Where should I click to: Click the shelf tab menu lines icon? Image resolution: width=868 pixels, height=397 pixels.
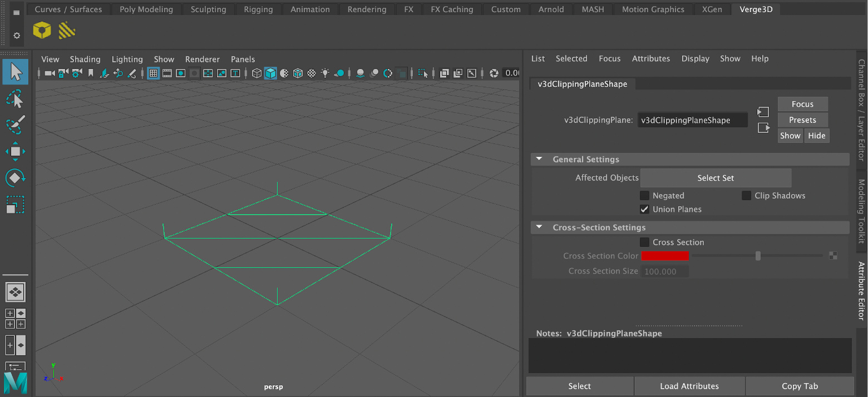coord(17,12)
